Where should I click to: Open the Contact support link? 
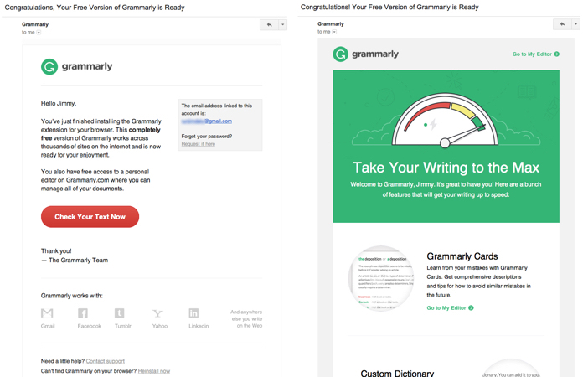point(105,361)
